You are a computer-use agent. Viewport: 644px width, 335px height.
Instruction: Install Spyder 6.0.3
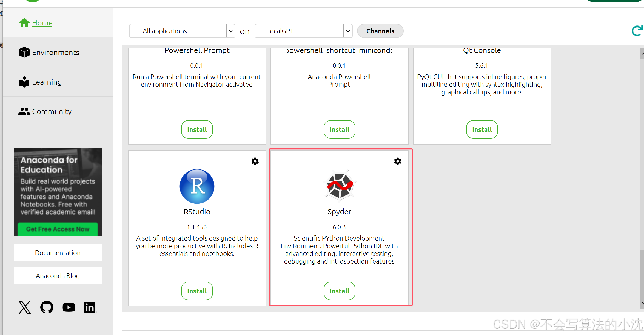coord(339,291)
